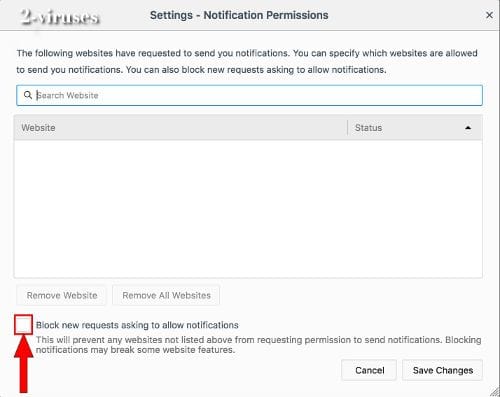Click the resize grip in dialog corner

(494, 391)
